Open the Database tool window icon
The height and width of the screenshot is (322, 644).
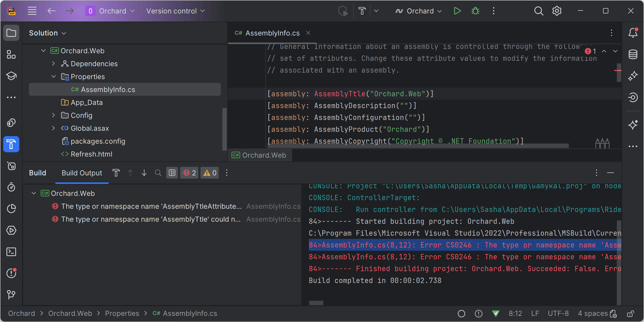(x=633, y=54)
